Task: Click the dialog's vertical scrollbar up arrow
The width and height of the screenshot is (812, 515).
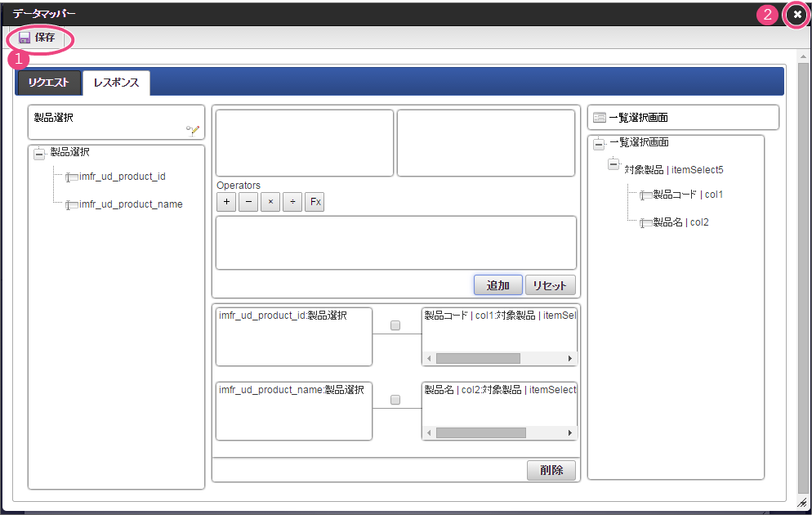Action: click(x=803, y=56)
